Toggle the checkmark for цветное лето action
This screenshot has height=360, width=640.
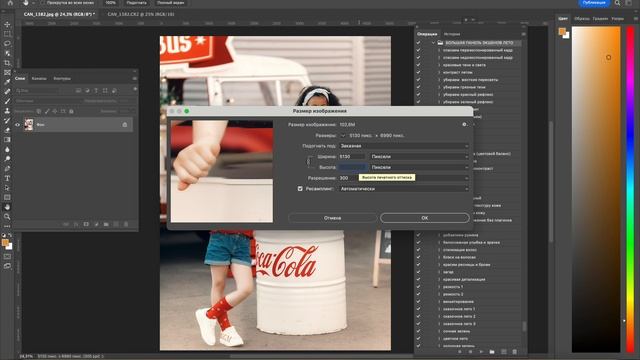418,338
